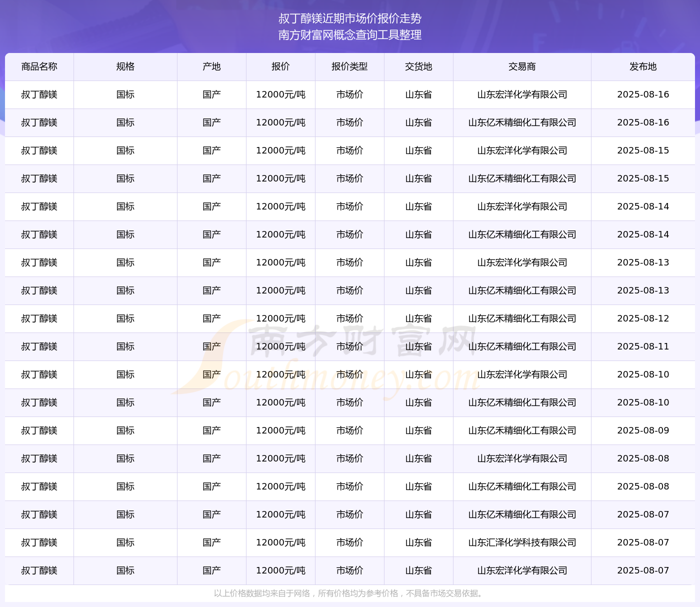Click the 发布地 column header
The height and width of the screenshot is (607, 700).
[x=643, y=66]
